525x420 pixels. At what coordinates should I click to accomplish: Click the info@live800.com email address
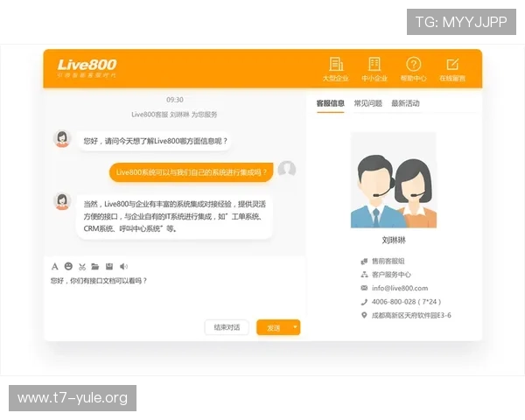(400, 288)
